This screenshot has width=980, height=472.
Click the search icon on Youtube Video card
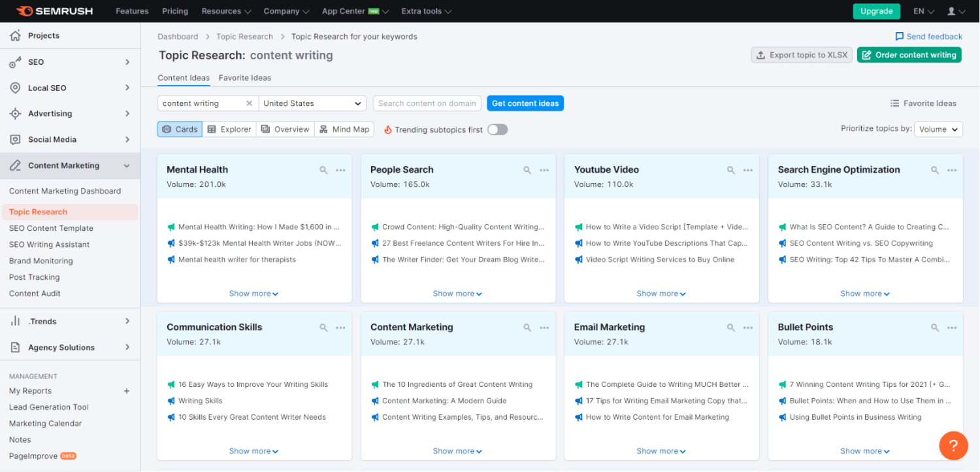click(731, 170)
